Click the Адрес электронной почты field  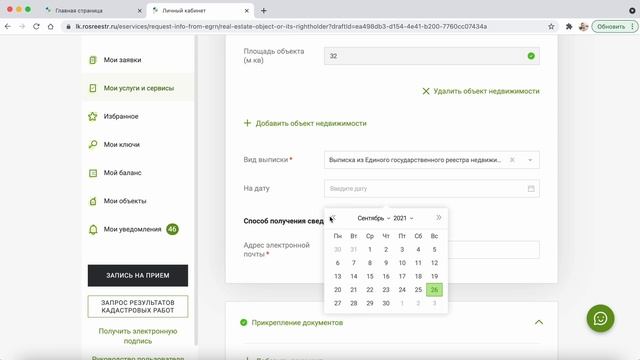pyautogui.click(x=493, y=250)
